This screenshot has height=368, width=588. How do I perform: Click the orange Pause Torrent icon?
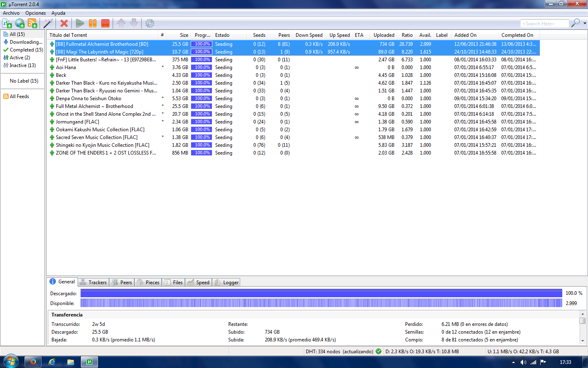(x=93, y=23)
